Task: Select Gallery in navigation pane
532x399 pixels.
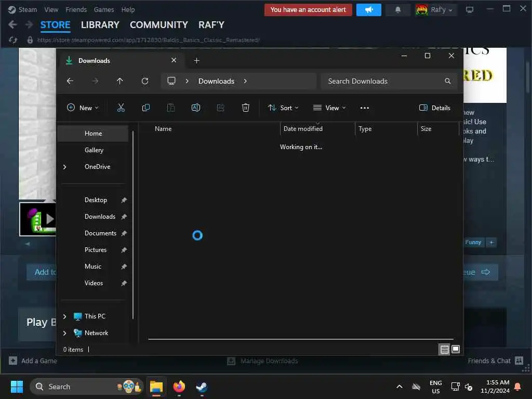Action: (93, 150)
